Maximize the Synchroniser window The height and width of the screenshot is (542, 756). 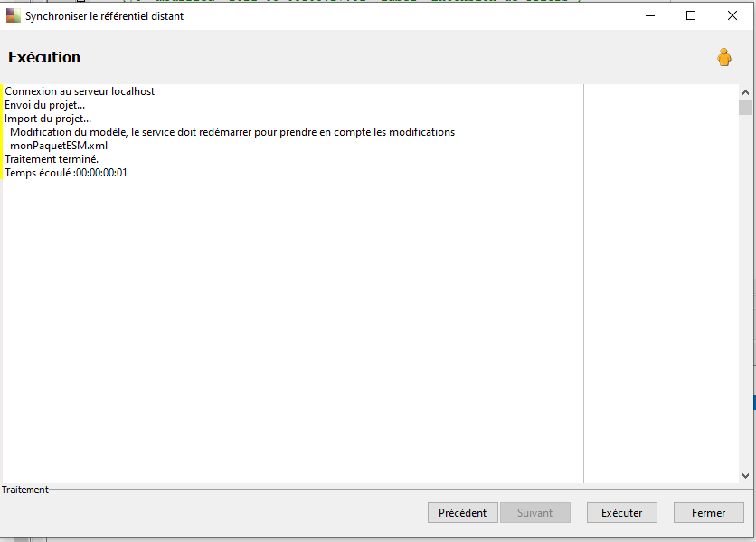click(x=691, y=15)
